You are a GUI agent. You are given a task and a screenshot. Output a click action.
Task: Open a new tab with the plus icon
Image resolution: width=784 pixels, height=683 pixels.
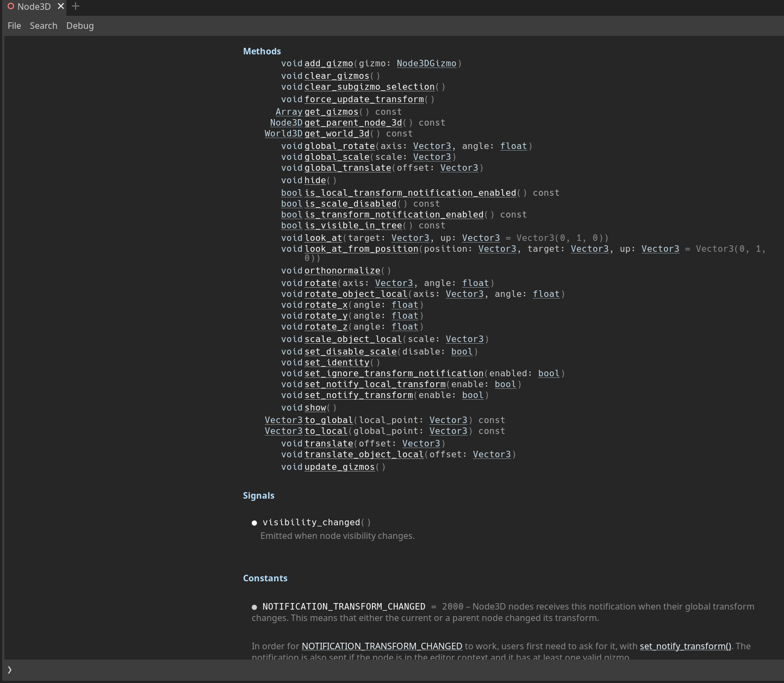(x=75, y=7)
